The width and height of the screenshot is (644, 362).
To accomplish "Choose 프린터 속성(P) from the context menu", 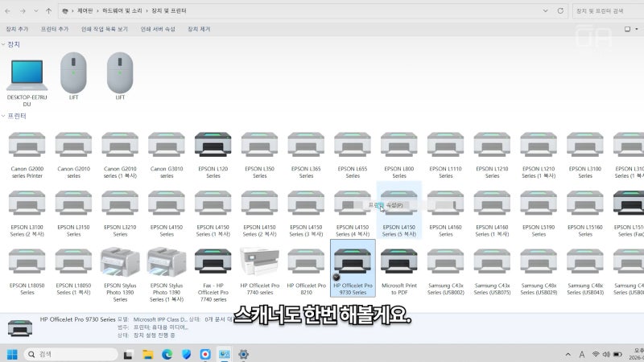I will [386, 205].
